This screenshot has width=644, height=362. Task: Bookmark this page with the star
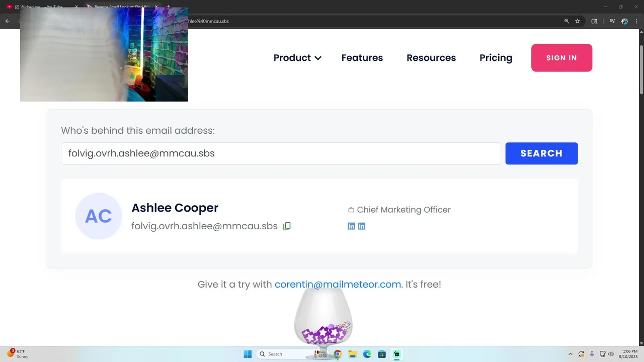[x=578, y=21]
